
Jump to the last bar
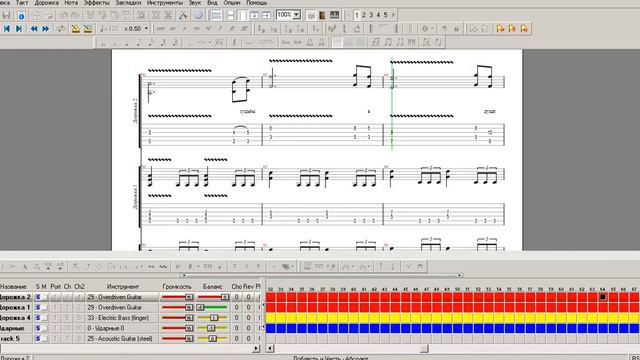(19, 29)
